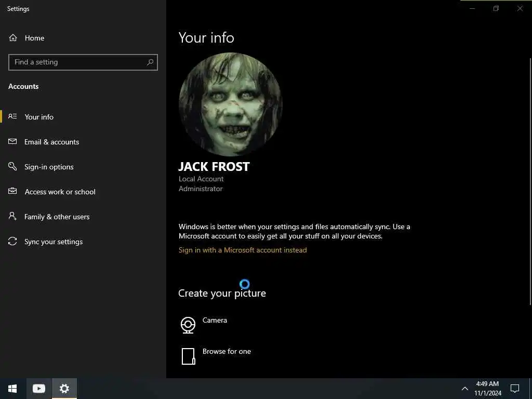The width and height of the screenshot is (532, 399).
Task: Open the Home settings label
Action: pos(34,38)
